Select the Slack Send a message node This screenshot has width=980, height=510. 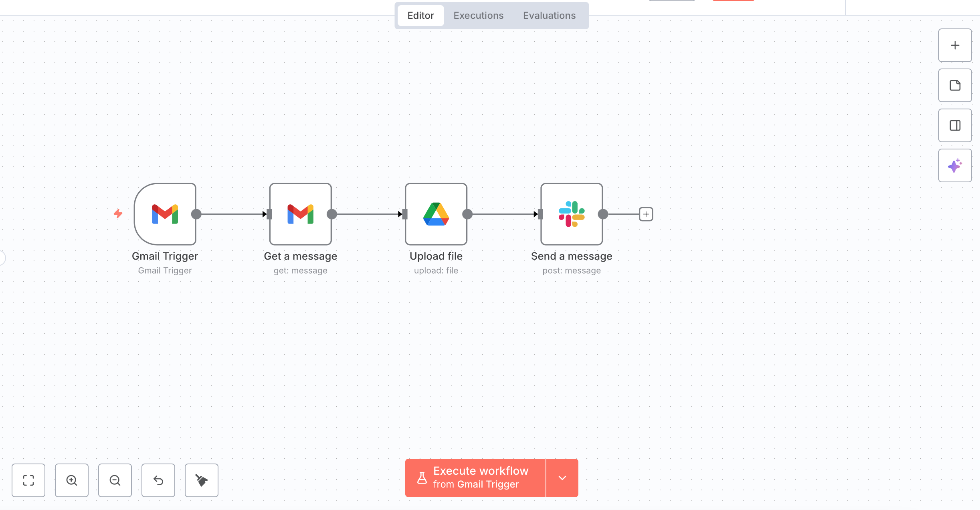coord(571,214)
